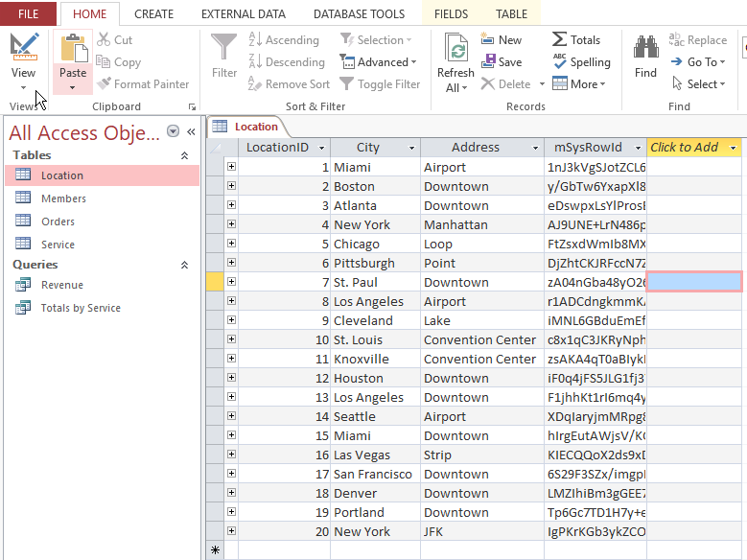Image resolution: width=747 pixels, height=560 pixels.
Task: Expand subdatasheet for Las Vegas row
Action: click(x=231, y=454)
